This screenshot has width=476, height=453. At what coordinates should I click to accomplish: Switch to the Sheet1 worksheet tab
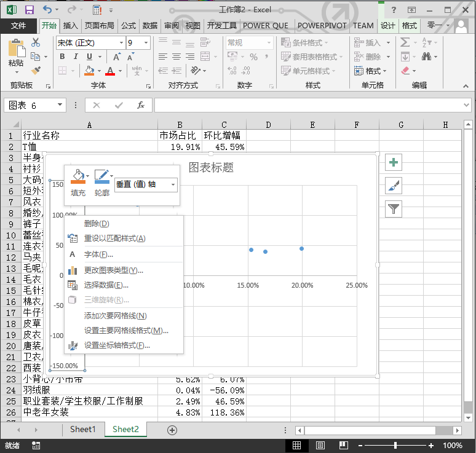click(x=82, y=429)
